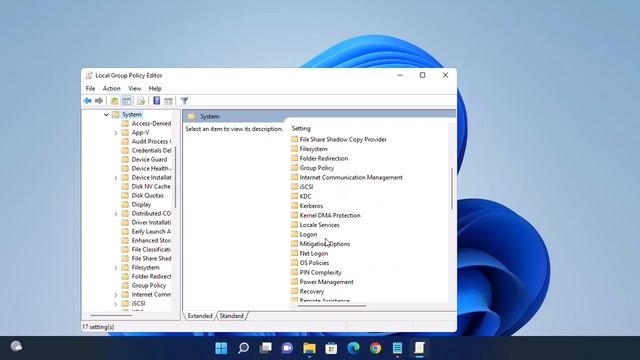Launch Microsoft Edge from the taskbar
This screenshot has width=640, height=360.
tap(353, 348)
